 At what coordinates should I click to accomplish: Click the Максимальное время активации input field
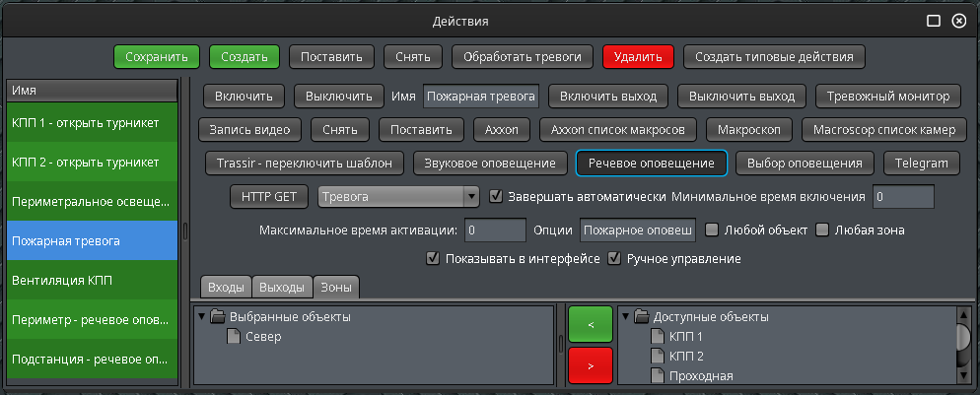pos(495,230)
